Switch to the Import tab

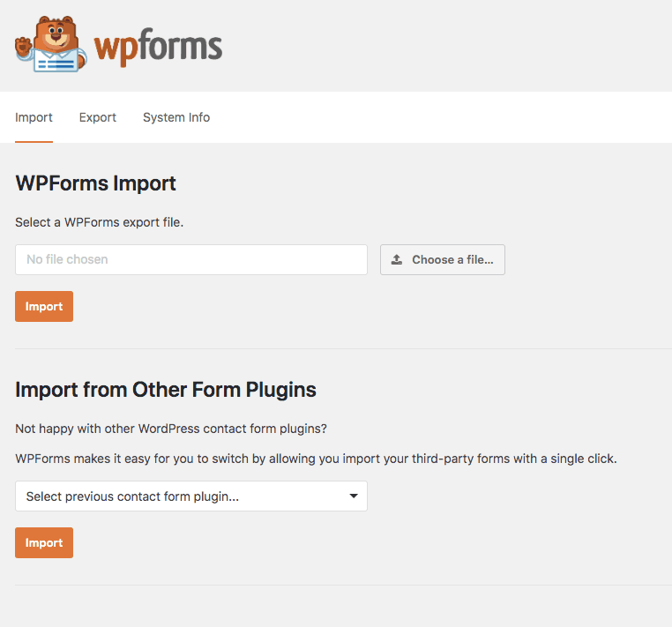(34, 117)
